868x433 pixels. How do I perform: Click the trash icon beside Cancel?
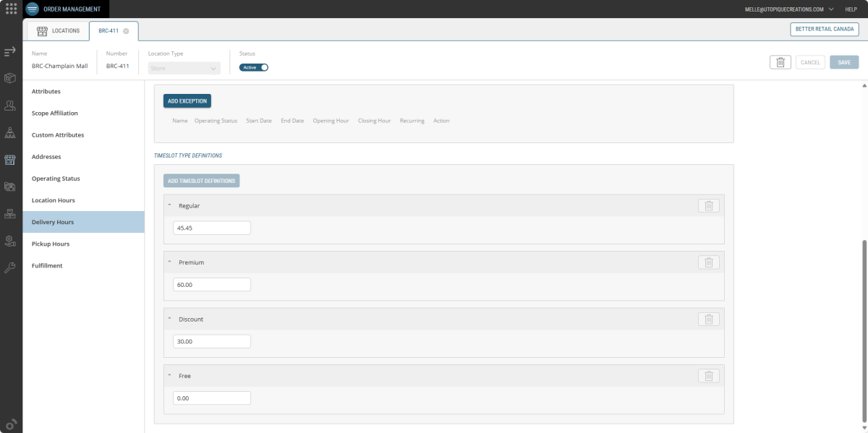click(x=780, y=62)
